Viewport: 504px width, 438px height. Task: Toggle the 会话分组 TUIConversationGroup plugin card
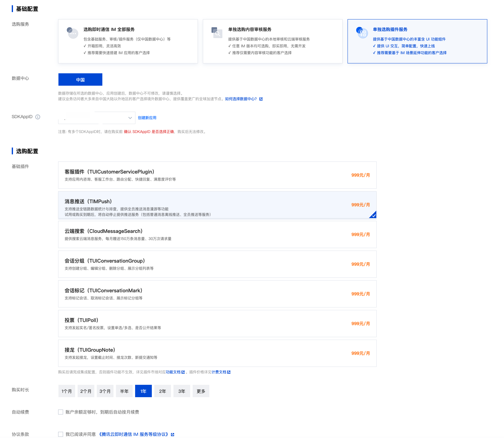pyautogui.click(x=217, y=264)
